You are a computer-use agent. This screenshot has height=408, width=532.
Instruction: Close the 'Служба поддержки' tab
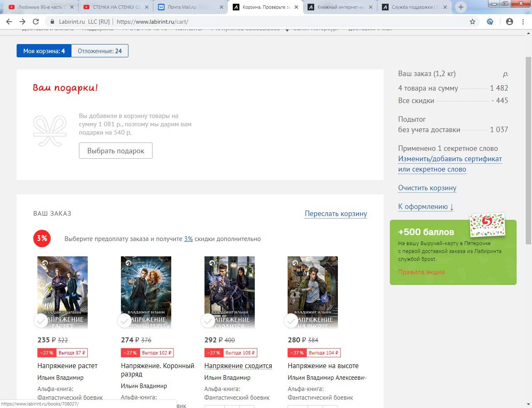[x=445, y=7]
